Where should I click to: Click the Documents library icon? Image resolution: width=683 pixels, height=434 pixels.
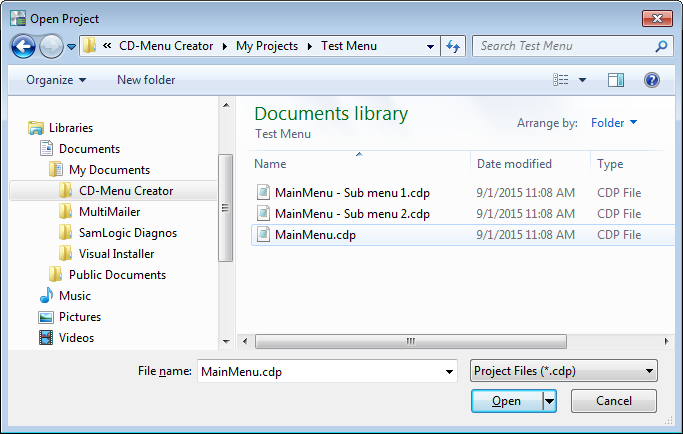(x=47, y=148)
